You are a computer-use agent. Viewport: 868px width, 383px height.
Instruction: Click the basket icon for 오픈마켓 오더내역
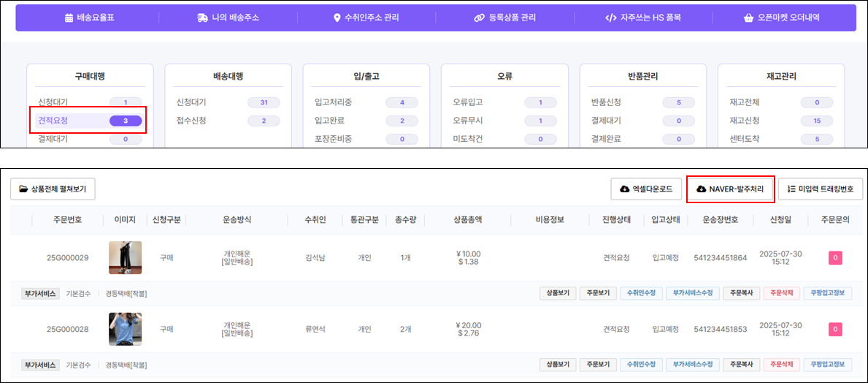(748, 18)
